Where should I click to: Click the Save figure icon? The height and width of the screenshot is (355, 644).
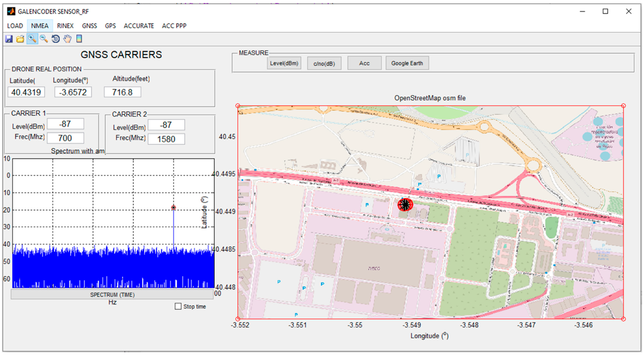coord(9,39)
